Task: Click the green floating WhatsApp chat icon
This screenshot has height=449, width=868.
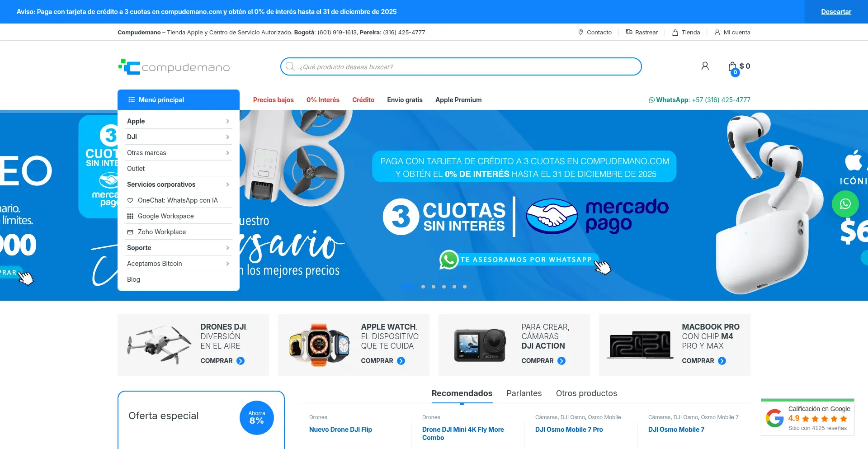Action: (x=845, y=204)
